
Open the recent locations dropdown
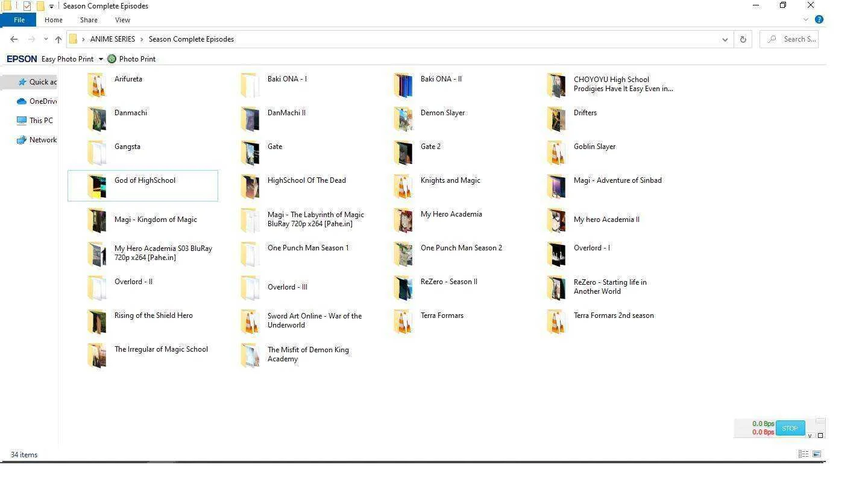tap(46, 39)
